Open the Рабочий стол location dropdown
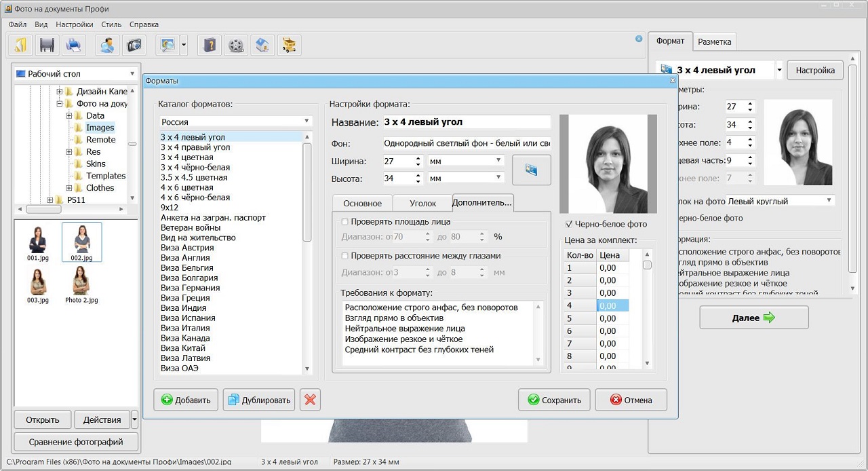This screenshot has width=868, height=471. click(76, 73)
